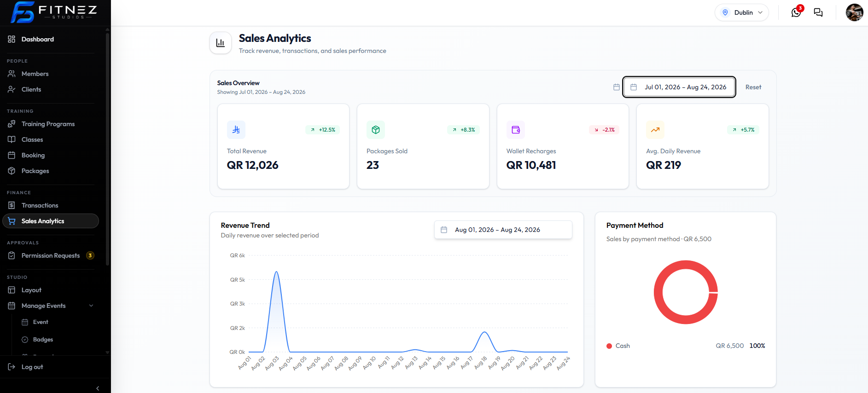Collapse the Manage Events submenu
The height and width of the screenshot is (393, 868).
[91, 306]
